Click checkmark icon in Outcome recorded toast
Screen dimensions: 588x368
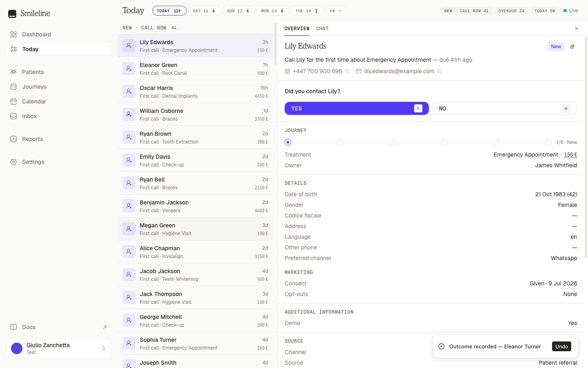[x=441, y=346]
